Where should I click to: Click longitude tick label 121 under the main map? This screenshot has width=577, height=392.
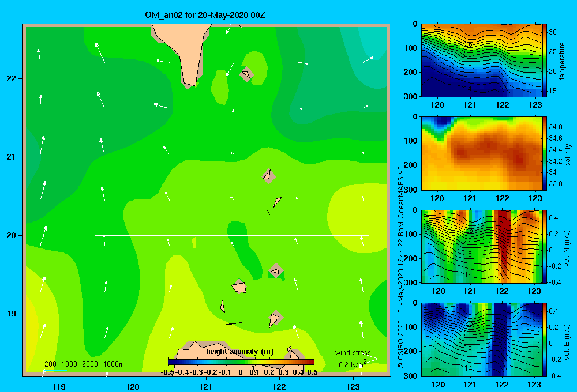(x=206, y=386)
